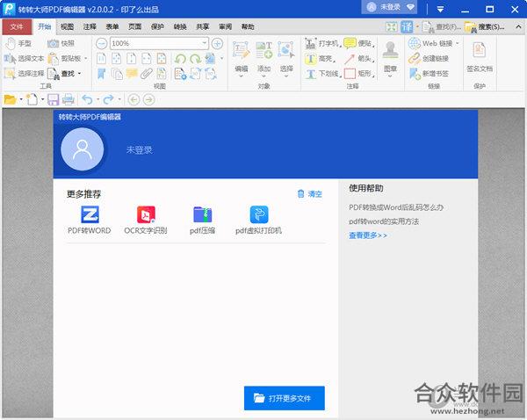Select the Typewriter (打字机) tool
The image size is (527, 420).
click(322, 43)
